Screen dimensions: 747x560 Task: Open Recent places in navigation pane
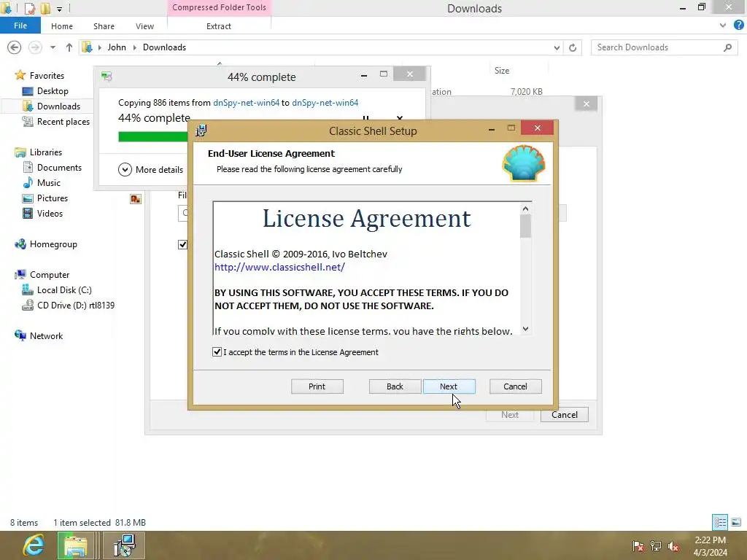point(63,122)
